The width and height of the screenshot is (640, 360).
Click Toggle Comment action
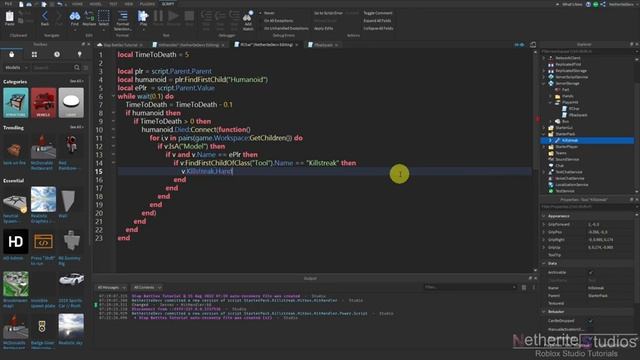378,13
